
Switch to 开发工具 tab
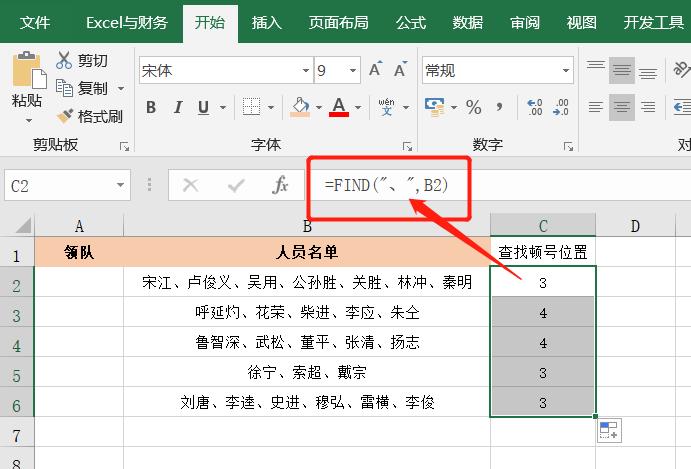tap(654, 22)
